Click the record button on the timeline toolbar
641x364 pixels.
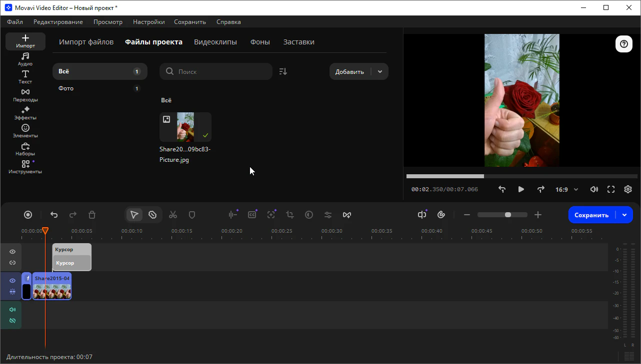tap(28, 215)
